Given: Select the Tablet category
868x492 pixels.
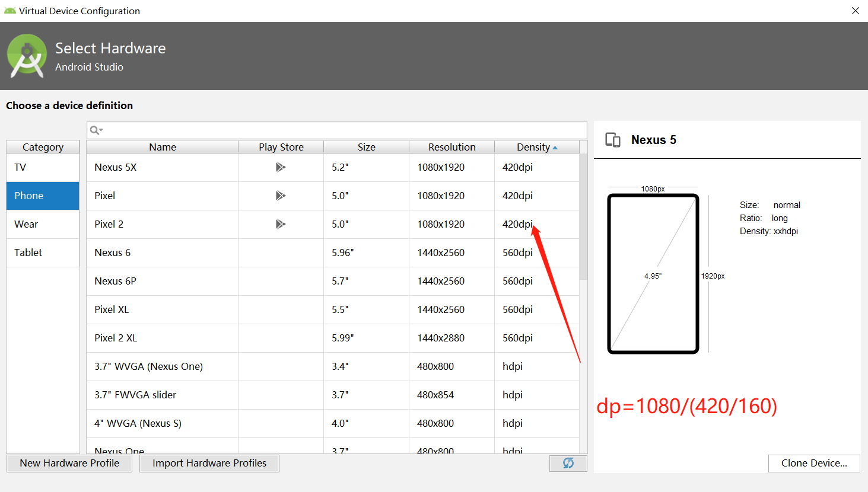Looking at the screenshot, I should 43,253.
